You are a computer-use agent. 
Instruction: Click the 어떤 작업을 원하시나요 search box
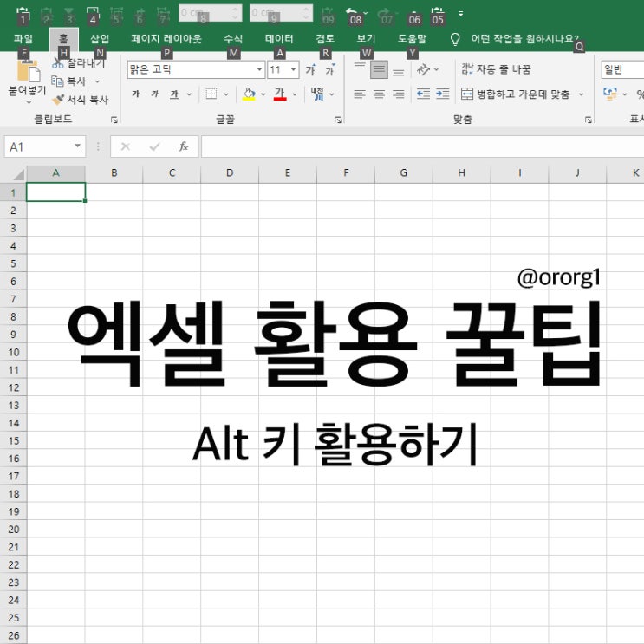524,39
